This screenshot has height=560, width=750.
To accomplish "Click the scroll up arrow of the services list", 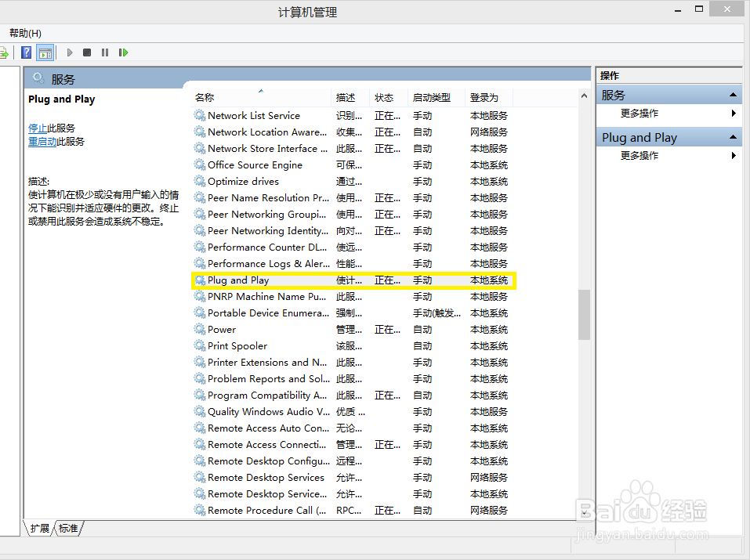I will coord(584,96).
